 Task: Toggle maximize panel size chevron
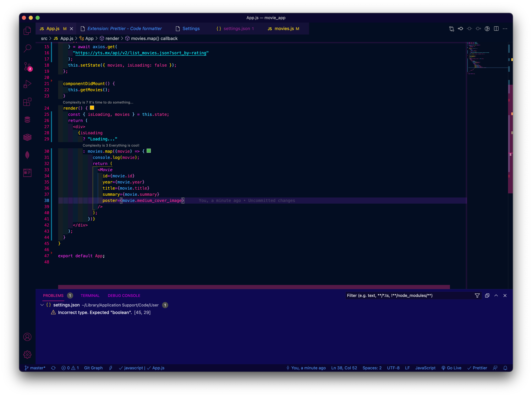point(496,296)
